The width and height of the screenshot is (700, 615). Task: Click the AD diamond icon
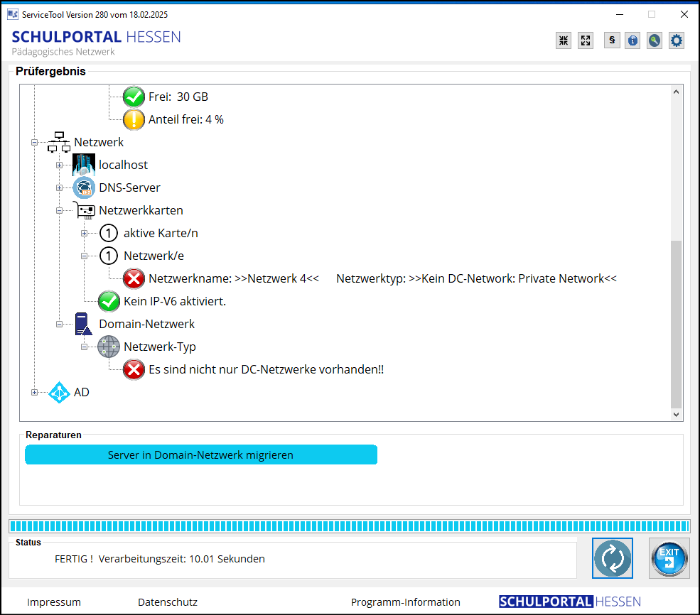click(59, 393)
